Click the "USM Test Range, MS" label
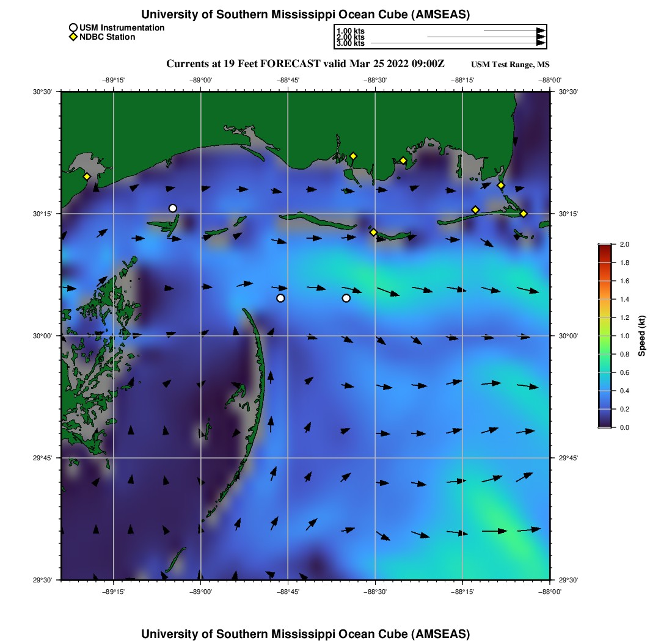Screen dimensions: 672x641 click(510, 65)
